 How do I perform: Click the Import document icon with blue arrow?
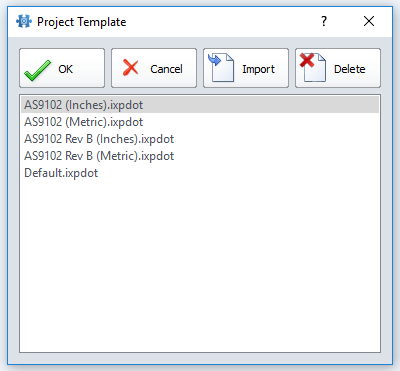221,68
